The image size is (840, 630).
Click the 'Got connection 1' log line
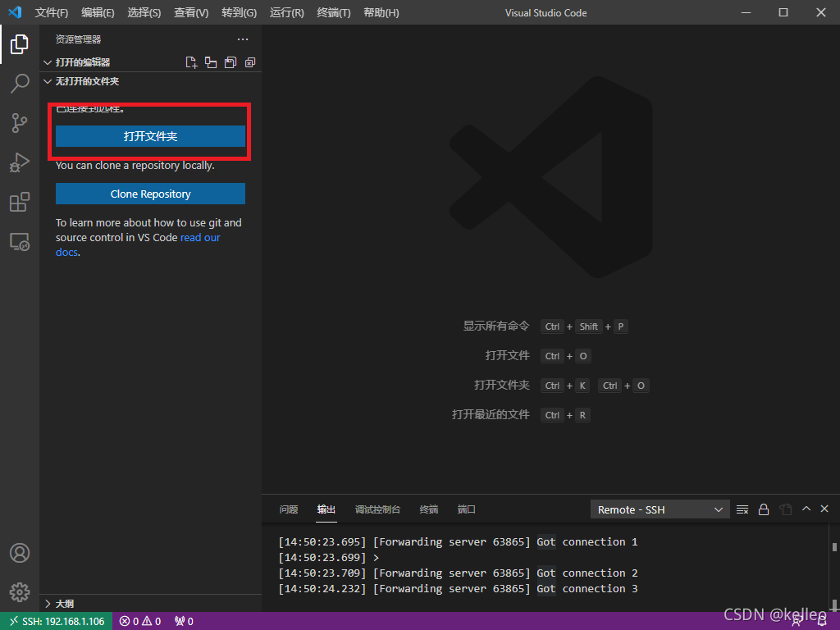458,541
